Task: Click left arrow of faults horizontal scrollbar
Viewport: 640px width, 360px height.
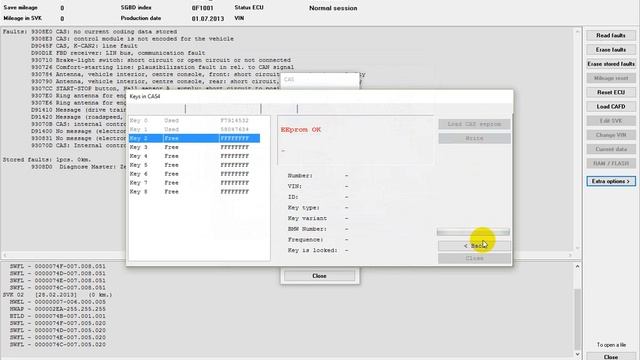Action: point(4,255)
